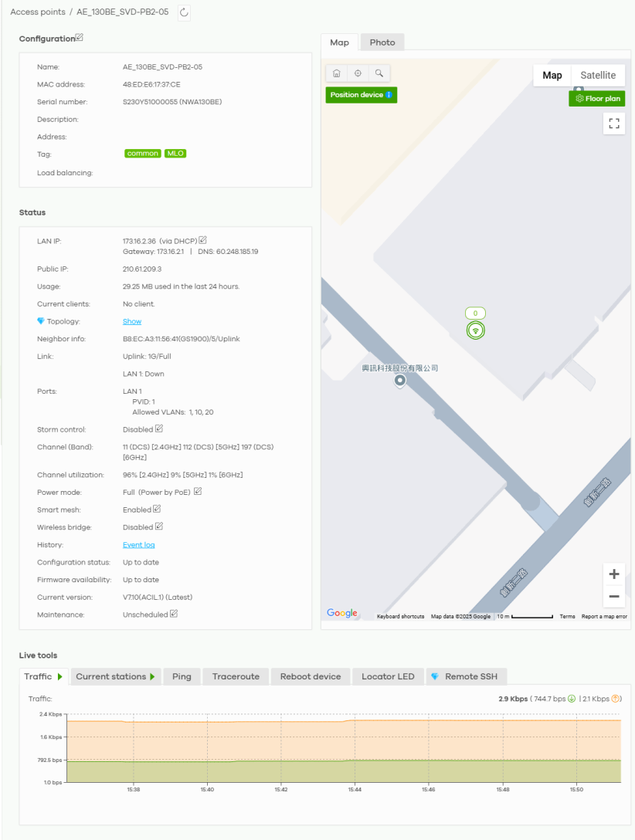Screen dimensions: 635x840
Task: Switch map to Satellite view
Action: point(598,76)
